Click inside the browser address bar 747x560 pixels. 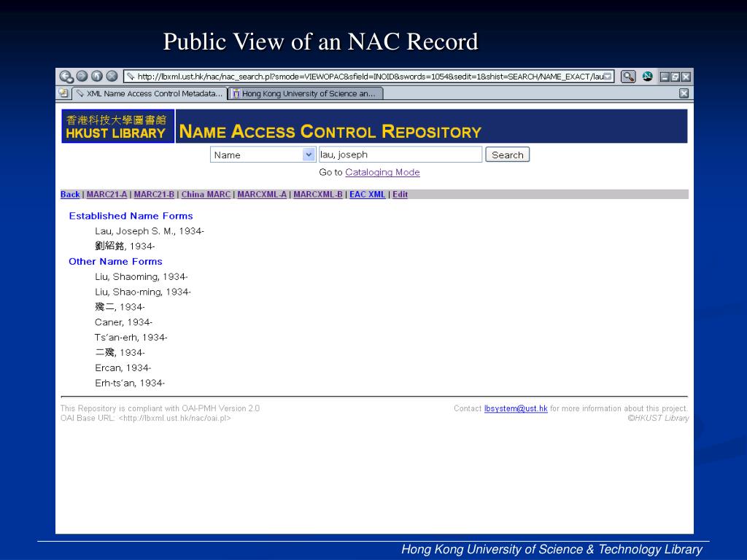[368, 77]
